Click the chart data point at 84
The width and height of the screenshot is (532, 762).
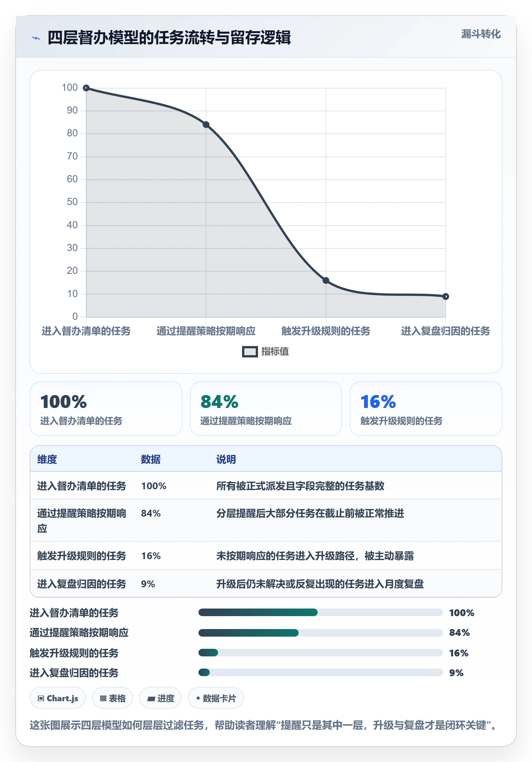(206, 125)
